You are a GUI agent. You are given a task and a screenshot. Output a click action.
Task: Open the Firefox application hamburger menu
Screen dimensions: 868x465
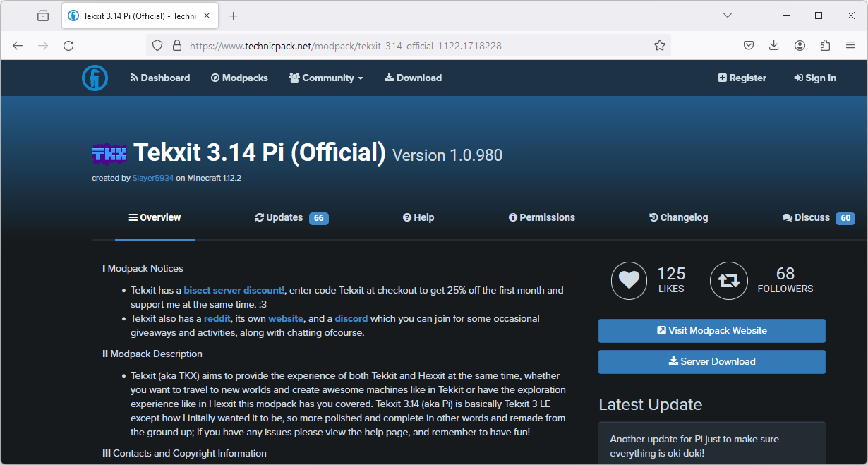click(850, 44)
